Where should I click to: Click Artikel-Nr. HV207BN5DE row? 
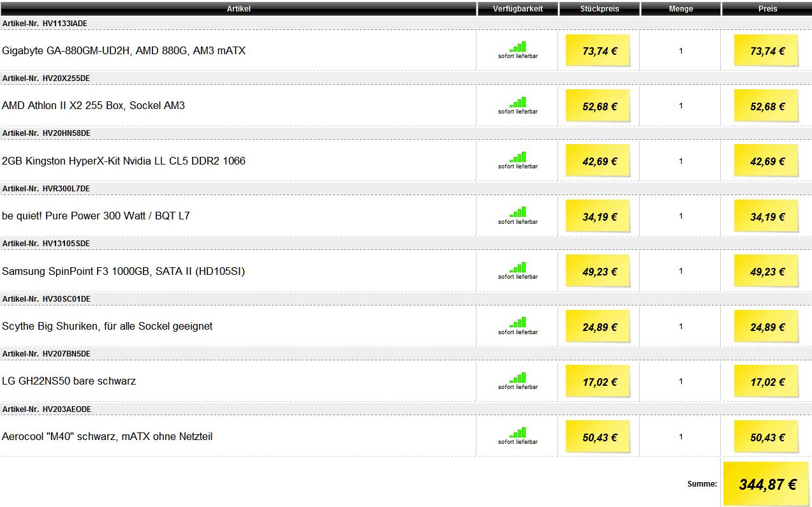[x=406, y=353]
